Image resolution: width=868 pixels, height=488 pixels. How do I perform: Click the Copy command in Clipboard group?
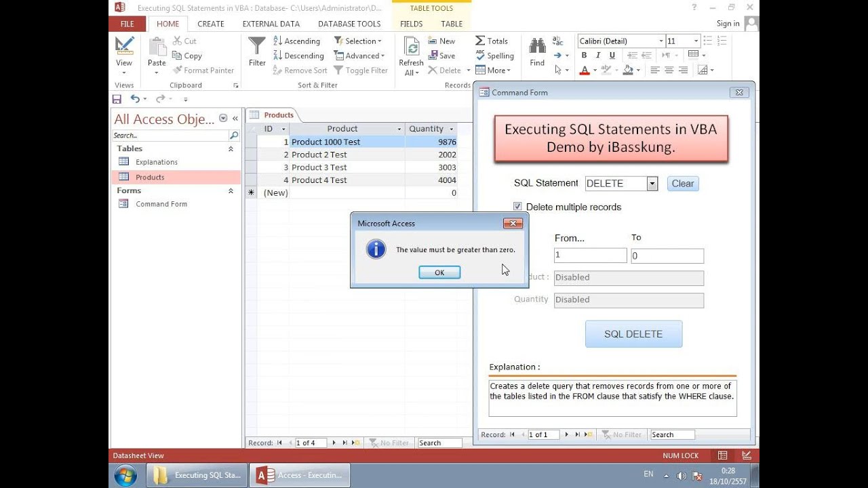pos(187,56)
